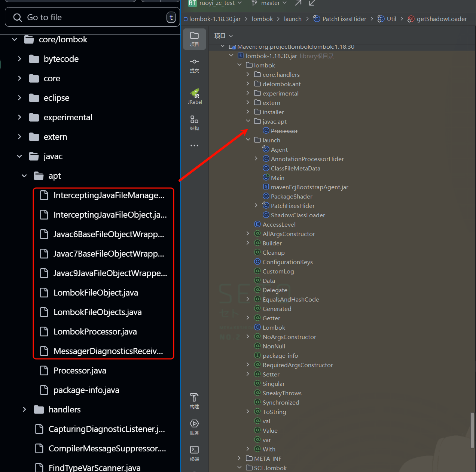Open package-info.java on GitHub
Image resolution: width=476 pixels, height=472 pixels.
click(86, 390)
